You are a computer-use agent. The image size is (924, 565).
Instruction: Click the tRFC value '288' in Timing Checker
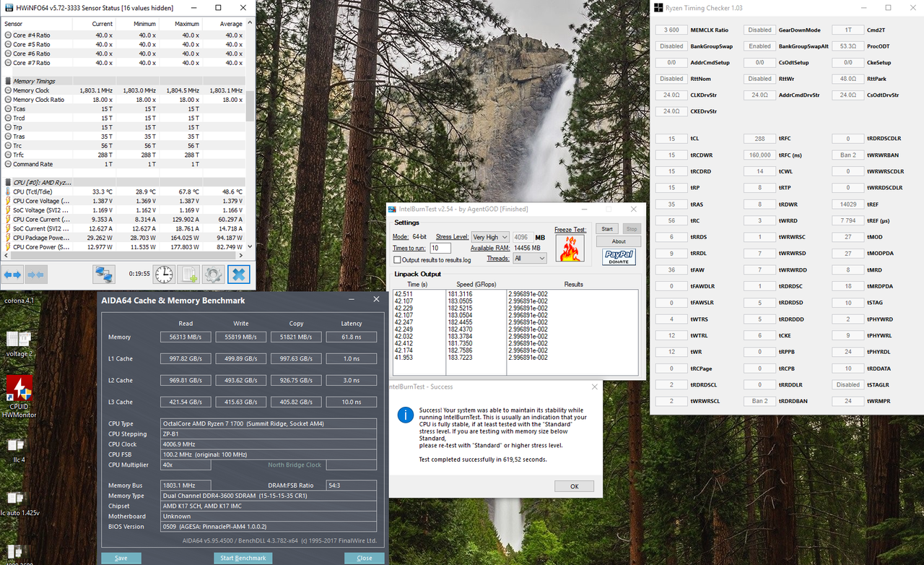[759, 139]
